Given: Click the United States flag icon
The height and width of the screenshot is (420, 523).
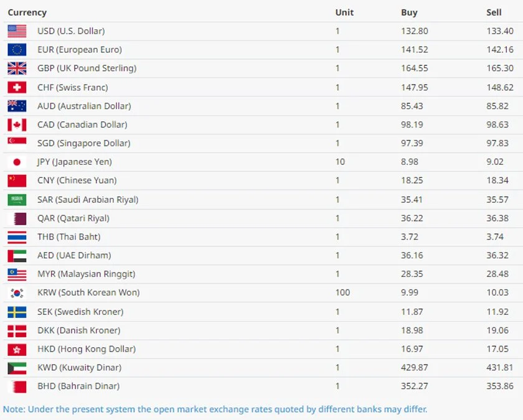Looking at the screenshot, I should 17,31.
